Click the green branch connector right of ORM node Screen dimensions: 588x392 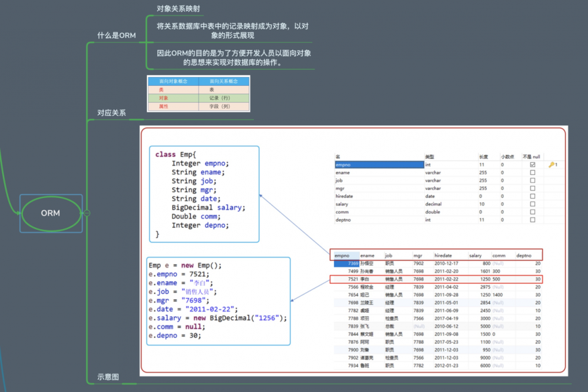coord(86,213)
